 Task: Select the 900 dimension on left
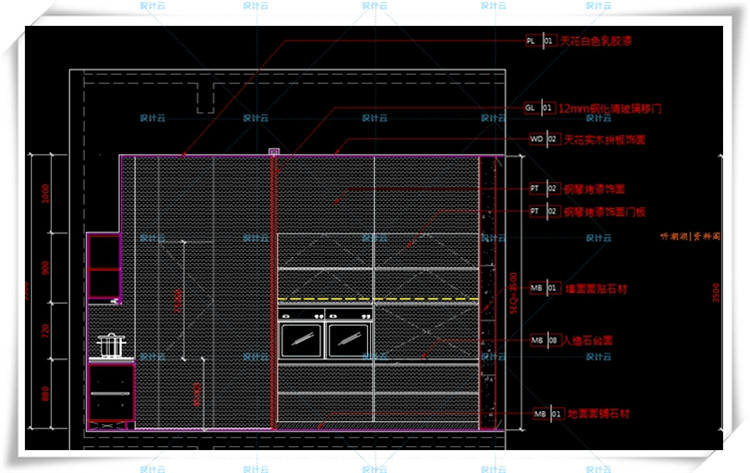pyautogui.click(x=45, y=267)
